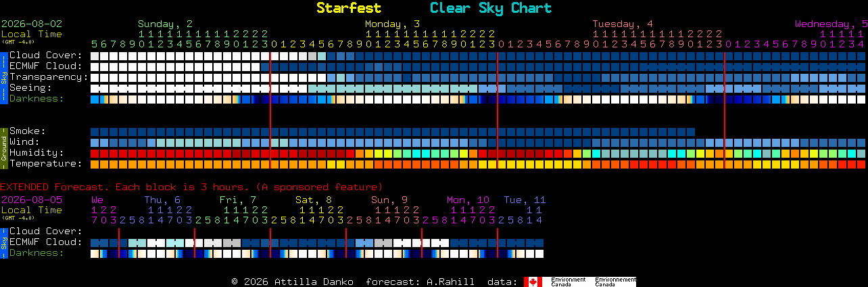868x287 pixels.
Task: Click the Tue, 11 extended day header
Action: tap(525, 200)
